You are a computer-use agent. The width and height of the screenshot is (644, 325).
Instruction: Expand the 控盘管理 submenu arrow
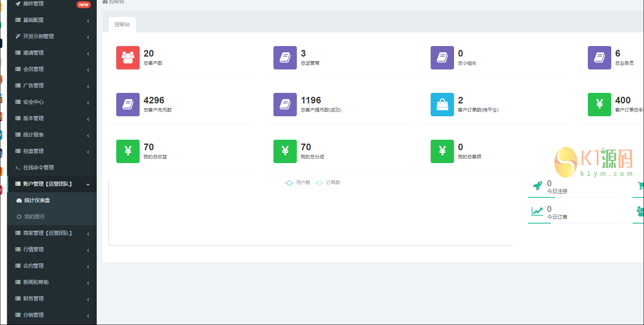tap(88, 152)
